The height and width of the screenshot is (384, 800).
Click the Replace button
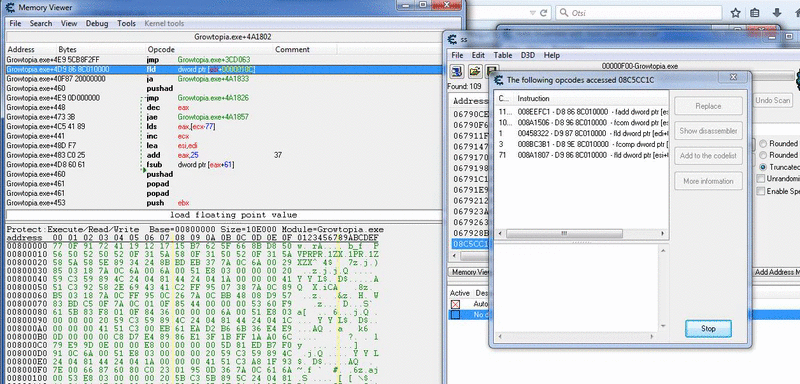click(x=708, y=106)
